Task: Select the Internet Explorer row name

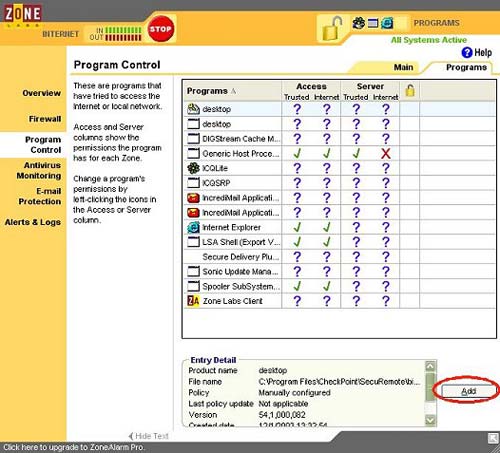Action: [231, 227]
